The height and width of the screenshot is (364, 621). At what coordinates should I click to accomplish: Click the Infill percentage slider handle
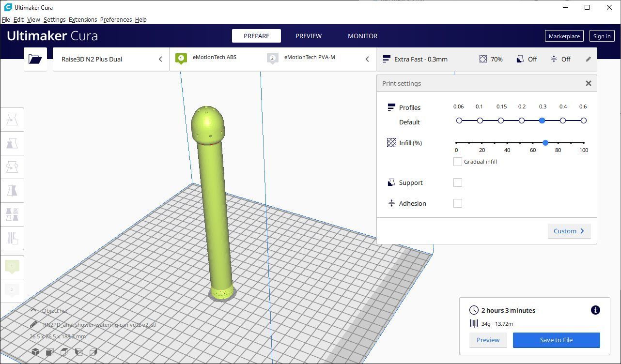[x=545, y=143]
